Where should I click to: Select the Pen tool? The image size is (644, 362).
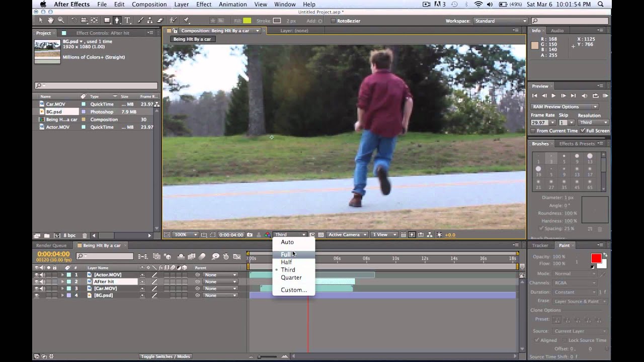click(x=117, y=21)
